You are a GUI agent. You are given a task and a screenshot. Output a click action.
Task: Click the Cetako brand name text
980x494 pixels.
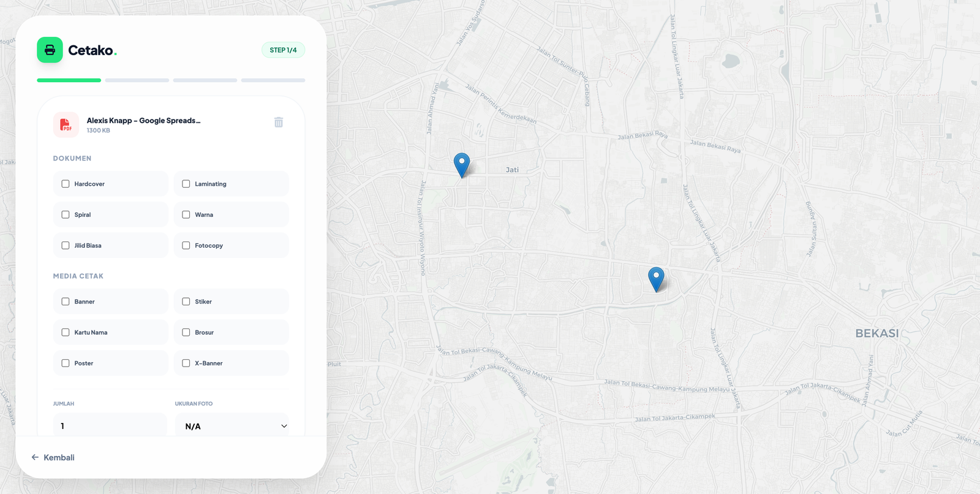(x=92, y=50)
